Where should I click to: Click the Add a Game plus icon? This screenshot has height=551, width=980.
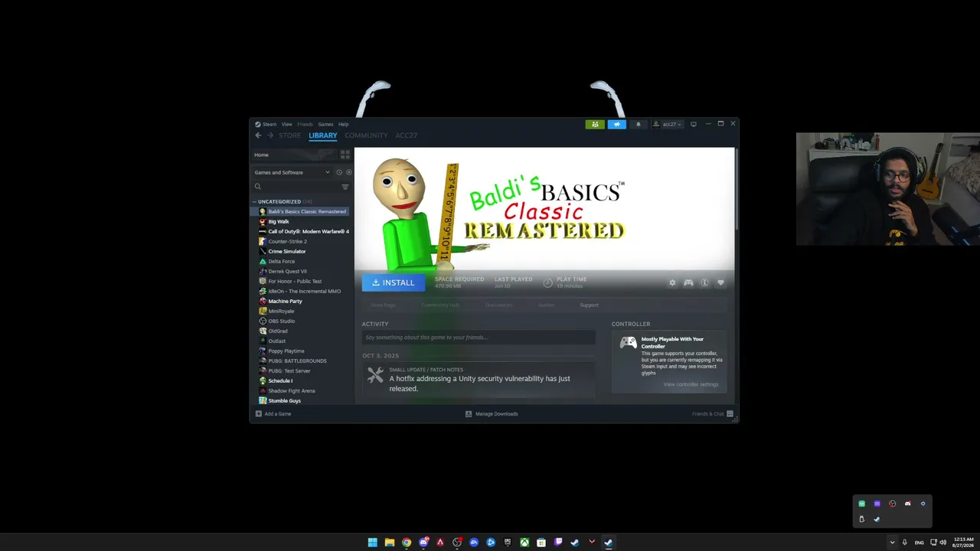tap(259, 414)
